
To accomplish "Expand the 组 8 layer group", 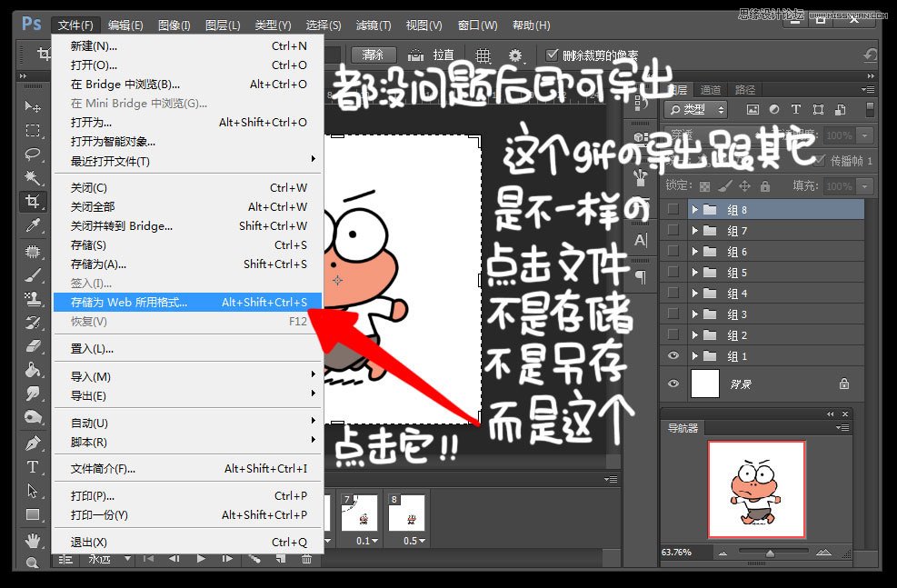I will [x=694, y=210].
